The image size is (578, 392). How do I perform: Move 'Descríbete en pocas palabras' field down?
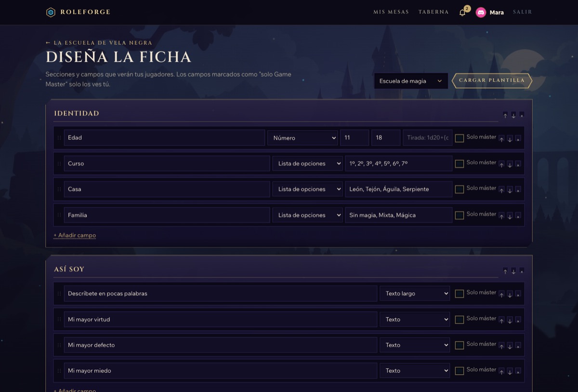[x=510, y=294]
